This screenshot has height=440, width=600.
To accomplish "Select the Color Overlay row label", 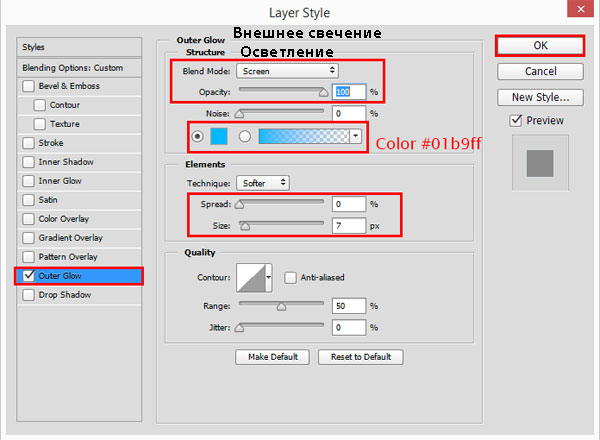I will [64, 219].
